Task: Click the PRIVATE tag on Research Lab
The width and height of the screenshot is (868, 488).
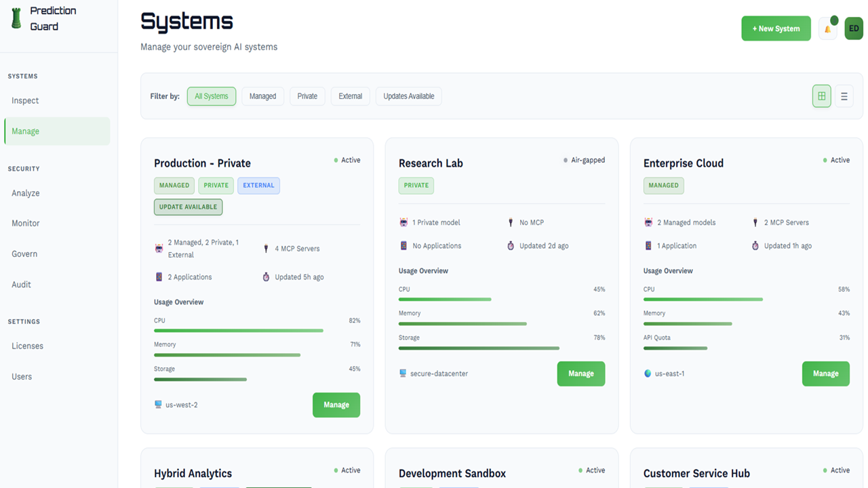Action: (x=416, y=185)
